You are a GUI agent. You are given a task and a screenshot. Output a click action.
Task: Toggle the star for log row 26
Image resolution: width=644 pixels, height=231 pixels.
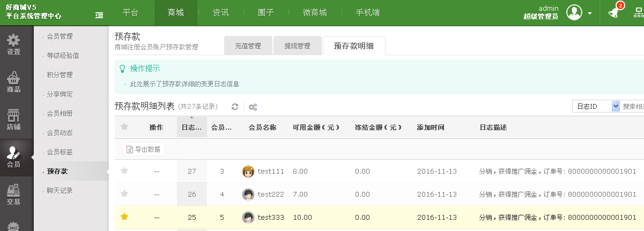(x=124, y=193)
